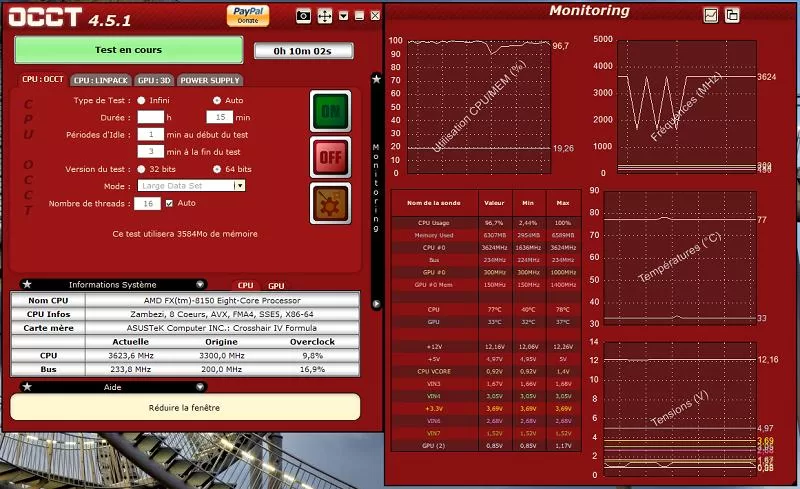Screen dimensions: 800x489
Task: Take a screenshot with the camera icon
Action: point(303,16)
